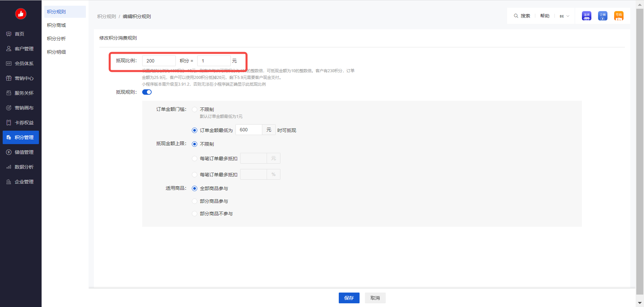The image size is (644, 307).
Task: Go to 首页 in the sidebar
Action: [19, 34]
